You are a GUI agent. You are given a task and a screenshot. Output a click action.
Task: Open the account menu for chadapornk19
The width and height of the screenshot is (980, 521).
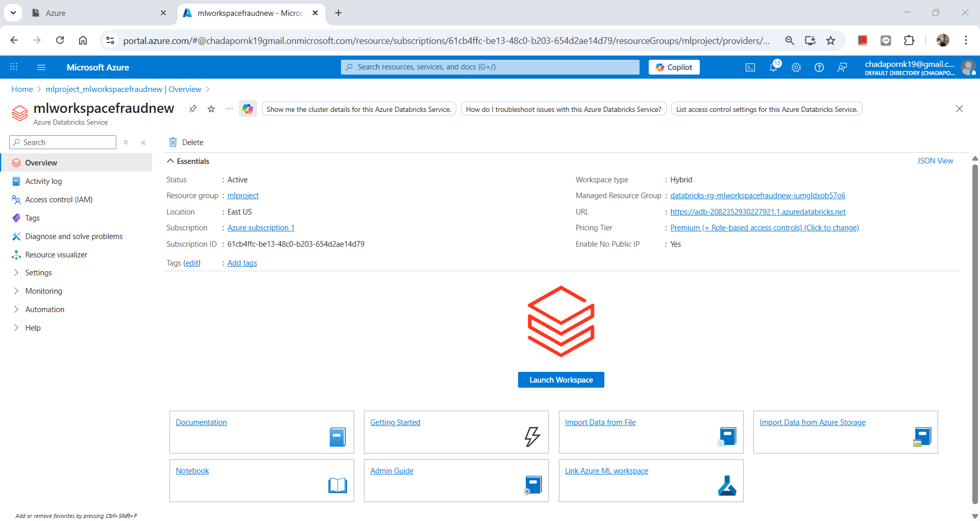[x=920, y=67]
